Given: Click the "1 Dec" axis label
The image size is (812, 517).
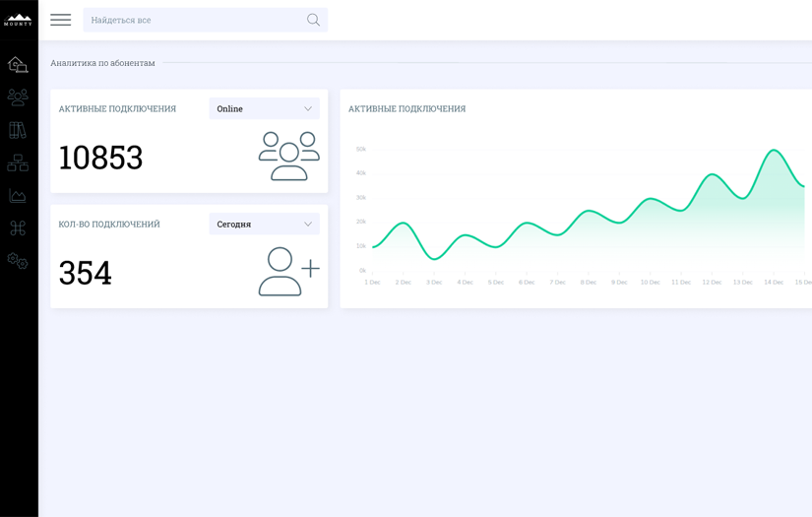Looking at the screenshot, I should [x=372, y=283].
